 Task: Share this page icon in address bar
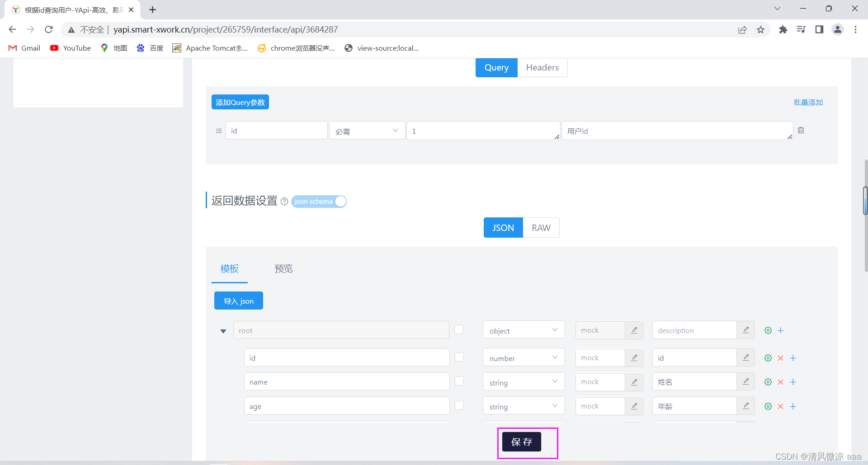(742, 30)
